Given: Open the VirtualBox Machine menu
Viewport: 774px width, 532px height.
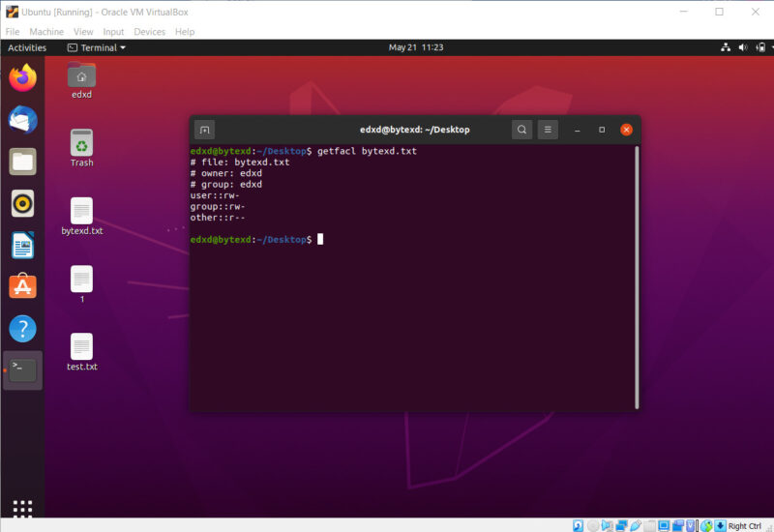Looking at the screenshot, I should coord(46,32).
